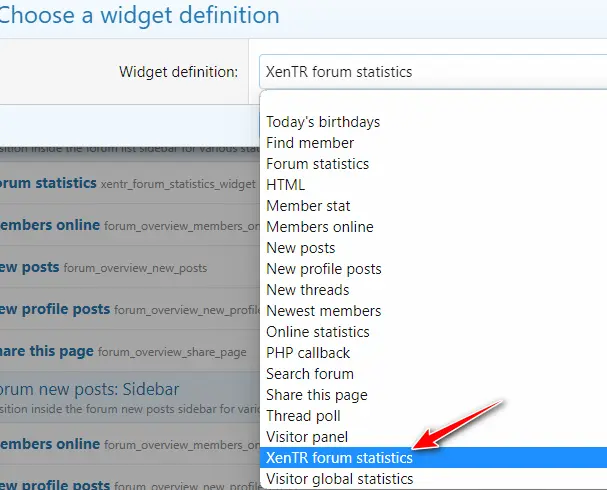Pick New posts in dropdown list
The image size is (607, 490).
tap(300, 248)
